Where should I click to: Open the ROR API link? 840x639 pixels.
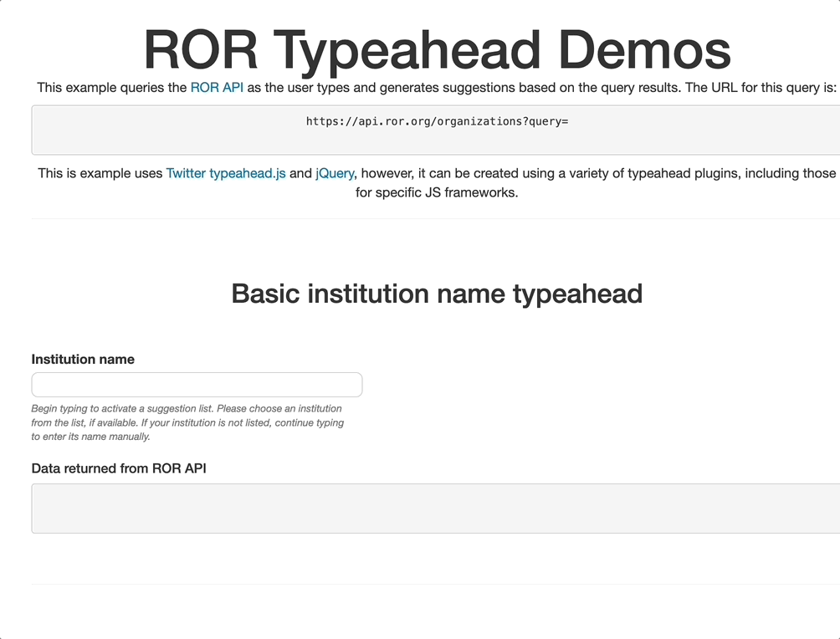click(x=217, y=88)
